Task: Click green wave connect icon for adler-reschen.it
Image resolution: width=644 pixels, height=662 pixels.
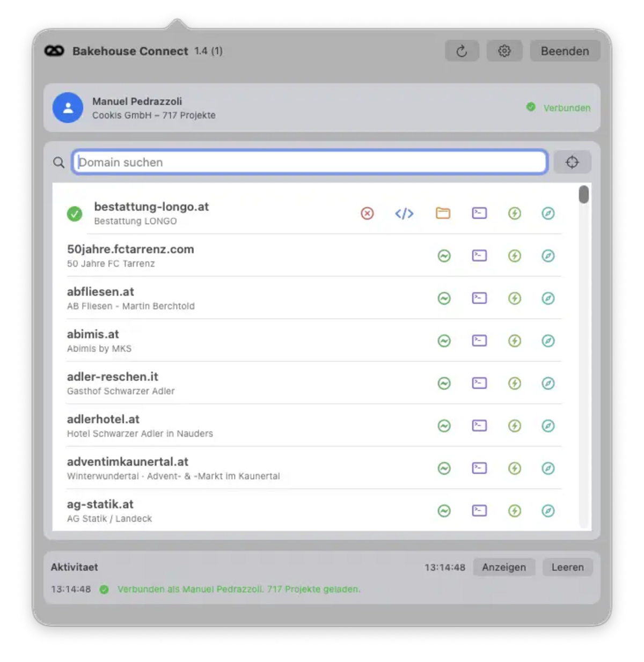Action: tap(444, 383)
